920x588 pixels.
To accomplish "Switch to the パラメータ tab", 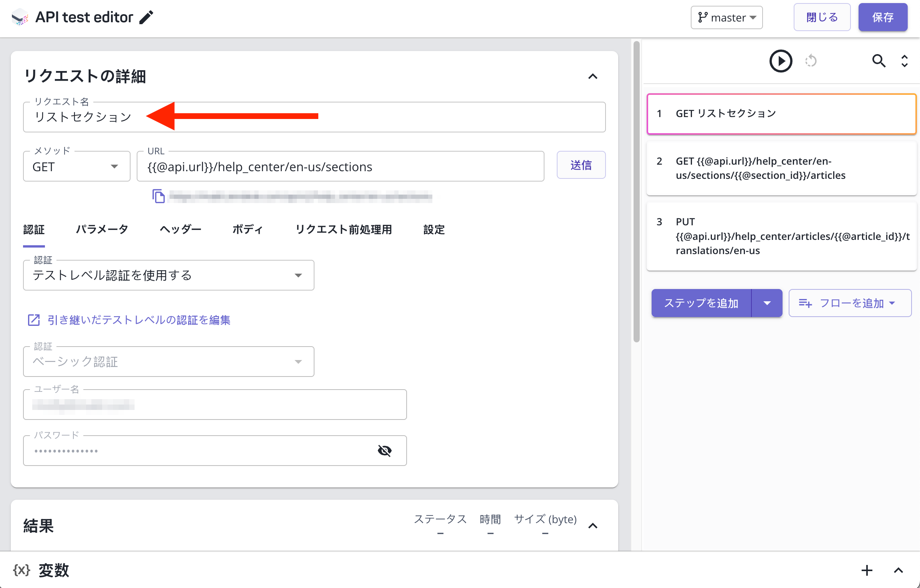I will click(102, 230).
